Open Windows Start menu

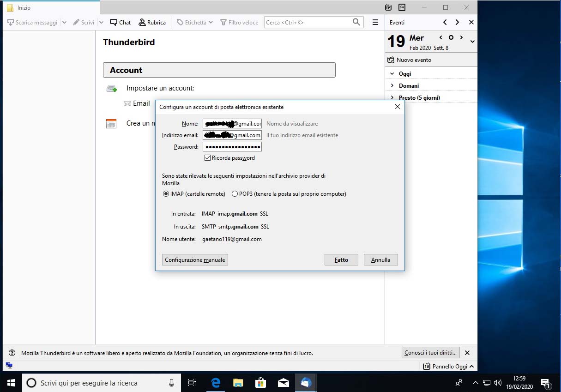point(11,383)
